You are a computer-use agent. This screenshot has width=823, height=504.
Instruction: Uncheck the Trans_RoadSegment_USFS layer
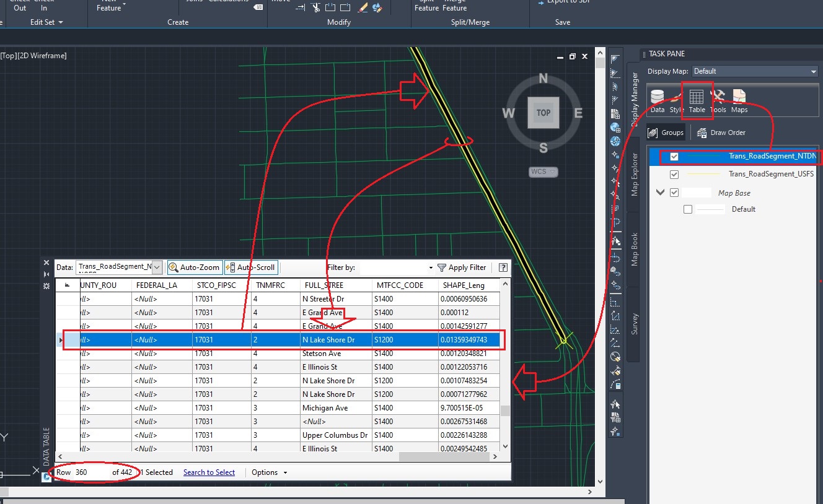pos(674,174)
